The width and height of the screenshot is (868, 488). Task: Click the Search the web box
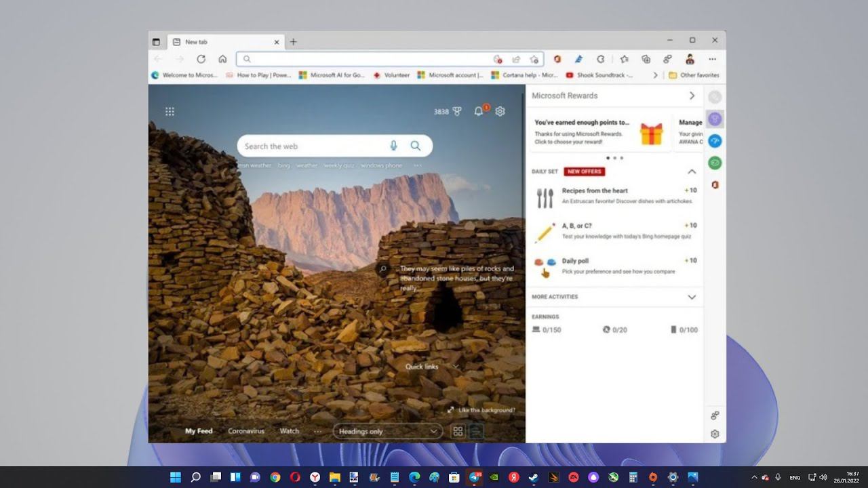click(x=334, y=146)
